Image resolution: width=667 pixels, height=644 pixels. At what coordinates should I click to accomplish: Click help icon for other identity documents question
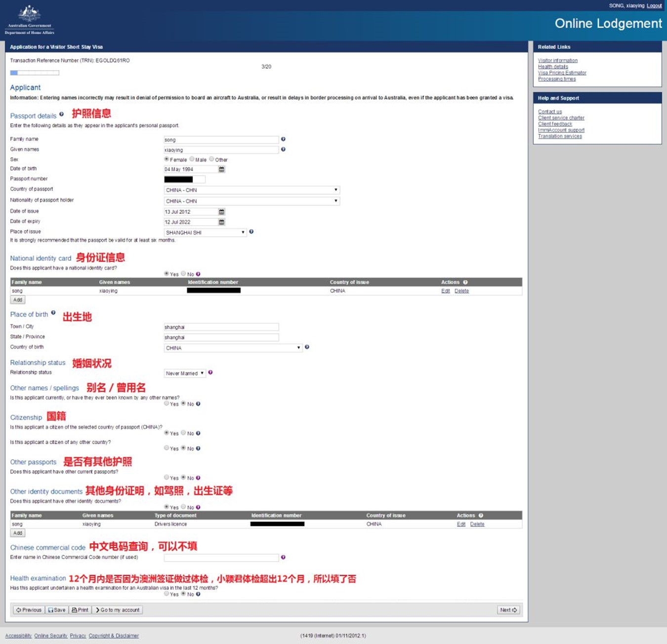coord(198,507)
